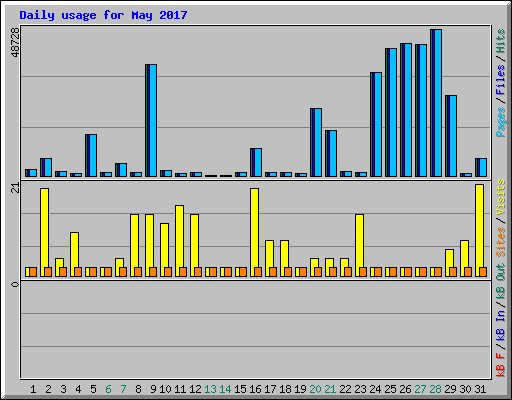Click the Hits legend label
This screenshot has width=512, height=400.
(x=501, y=41)
